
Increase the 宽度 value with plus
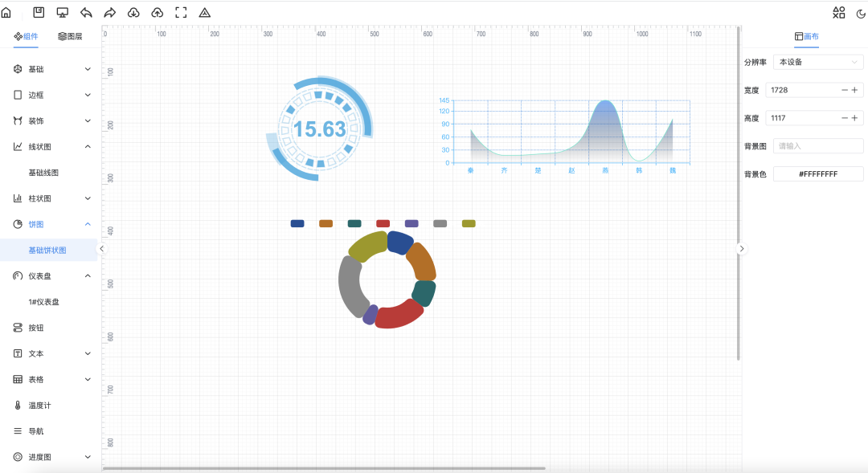click(854, 90)
